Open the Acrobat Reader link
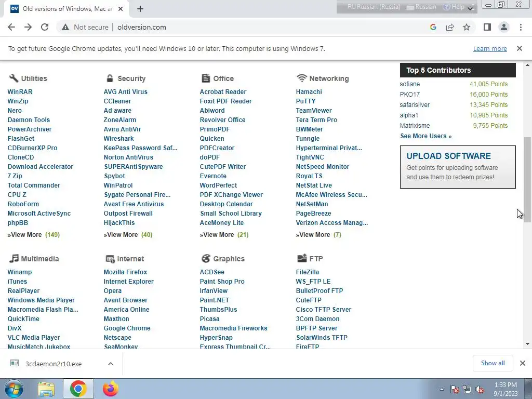The width and height of the screenshot is (532, 399). (223, 92)
